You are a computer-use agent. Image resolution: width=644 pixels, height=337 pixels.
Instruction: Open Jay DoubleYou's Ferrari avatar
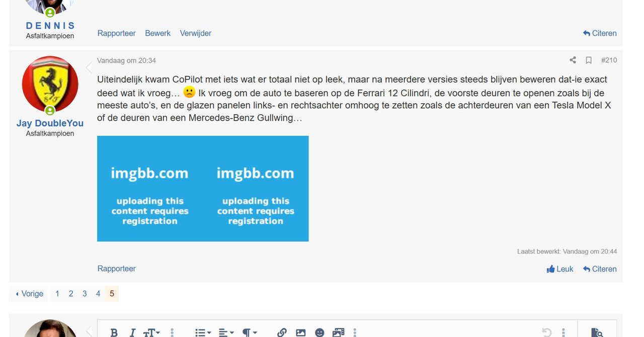[x=50, y=84]
